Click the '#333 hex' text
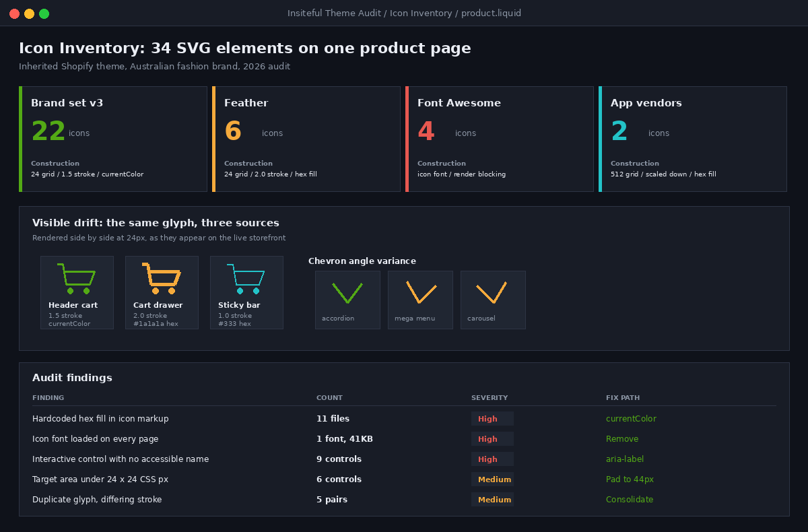The height and width of the screenshot is (532, 808). coord(234,324)
